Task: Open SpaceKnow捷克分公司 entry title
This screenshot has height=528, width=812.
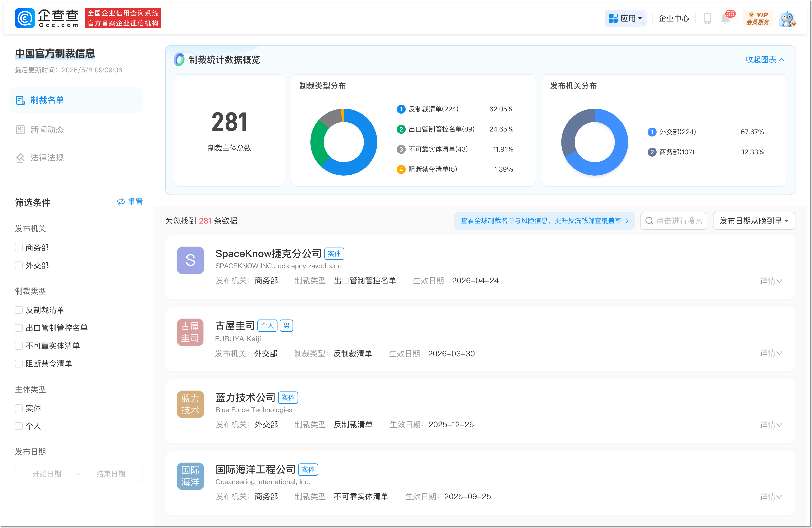Action: point(268,254)
